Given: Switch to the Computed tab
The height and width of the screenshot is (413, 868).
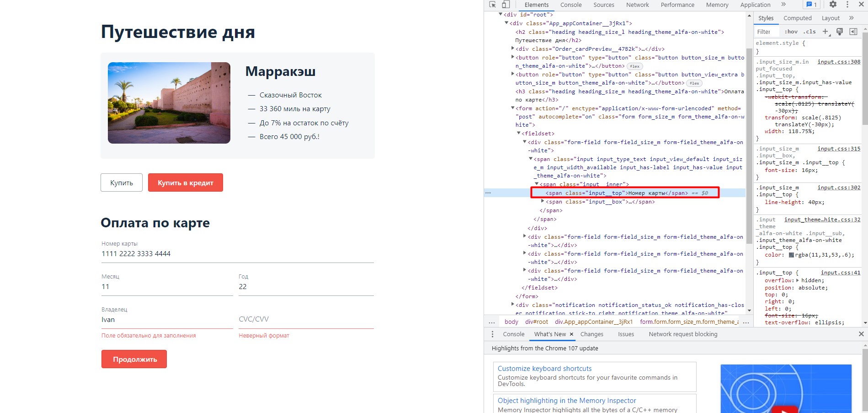Looking at the screenshot, I should pyautogui.click(x=797, y=18).
